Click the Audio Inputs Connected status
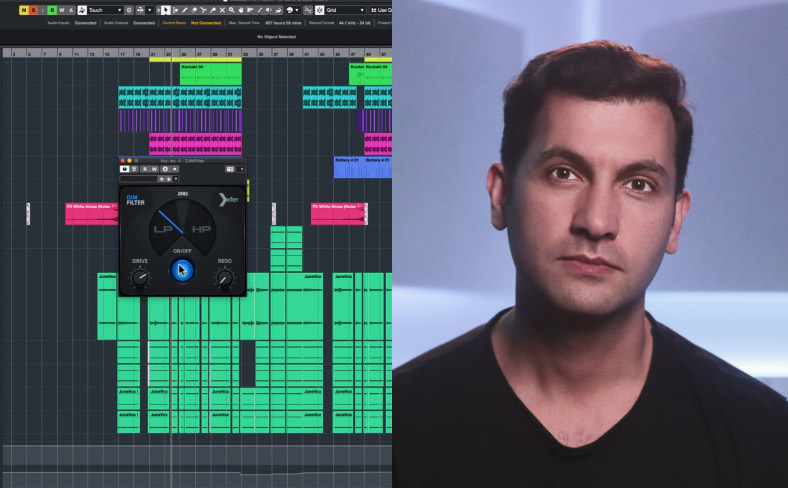788x488 pixels. (x=72, y=23)
